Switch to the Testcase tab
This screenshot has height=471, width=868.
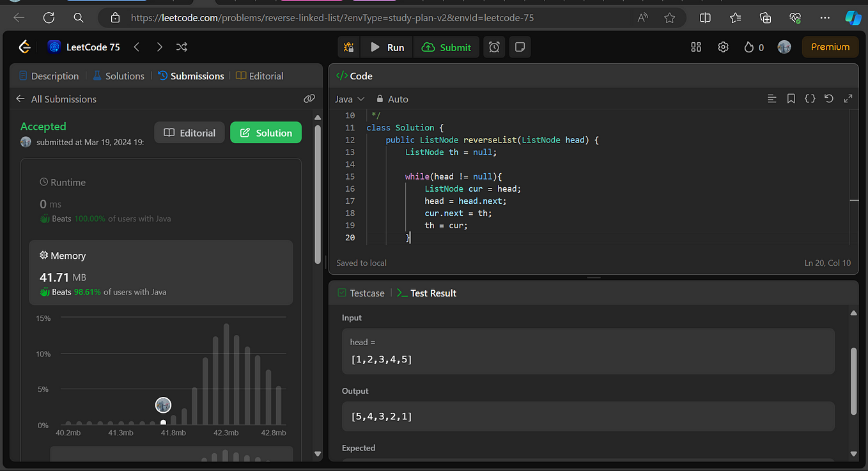point(361,293)
